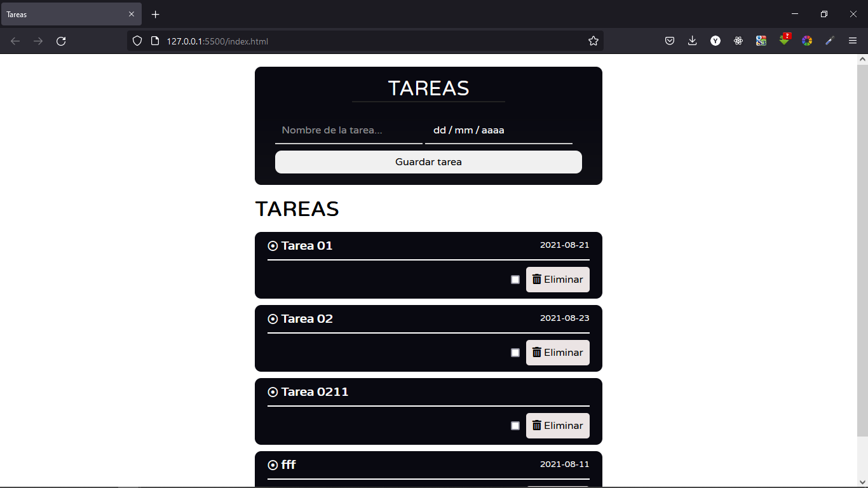Click the scrollbar up arrow
Screen dimensions: 868x488
click(862, 59)
